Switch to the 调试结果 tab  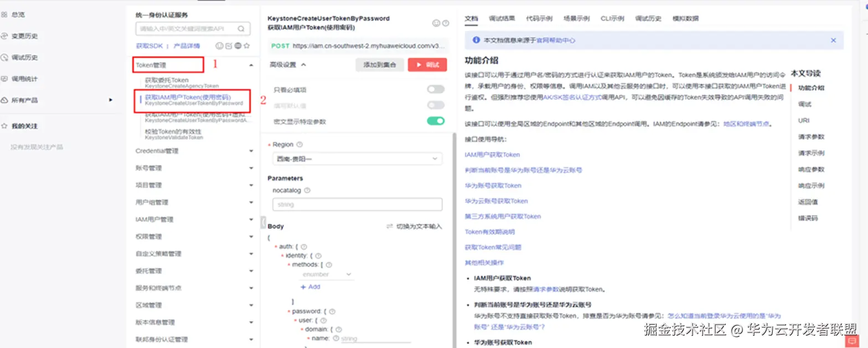(502, 18)
